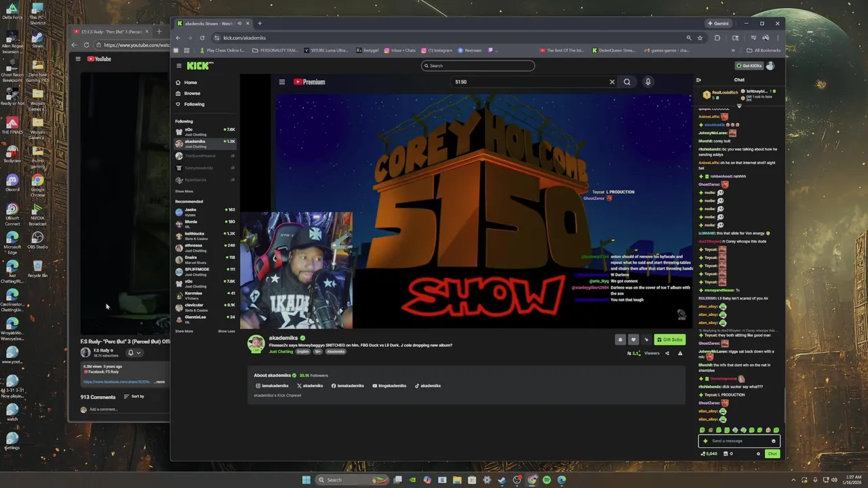Select xQc 7.6K in the Following list
The image size is (868, 488).
[205, 131]
